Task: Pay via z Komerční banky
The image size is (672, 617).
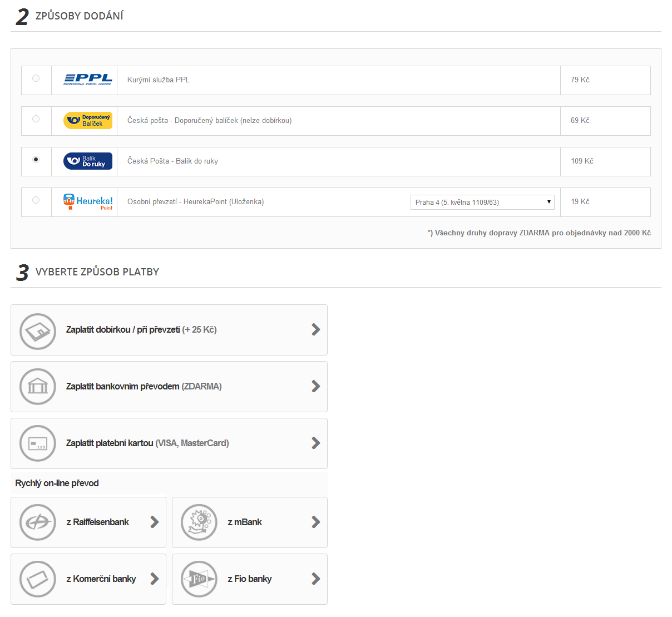Action: click(88, 579)
